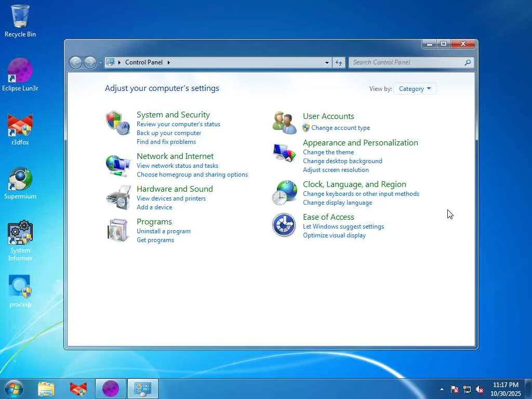Image resolution: width=532 pixels, height=399 pixels.
Task: Click Review your computer's status
Action: tap(179, 124)
